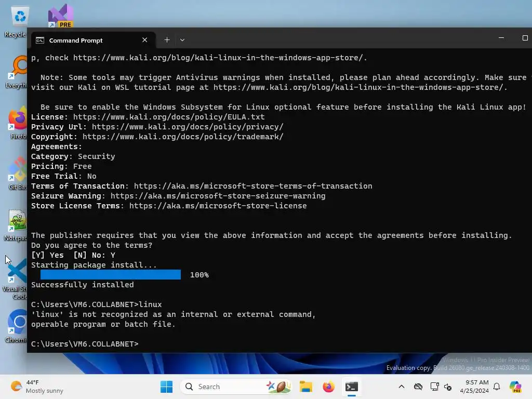
Task: Click the 'Starting package install...' line
Action: point(94,265)
